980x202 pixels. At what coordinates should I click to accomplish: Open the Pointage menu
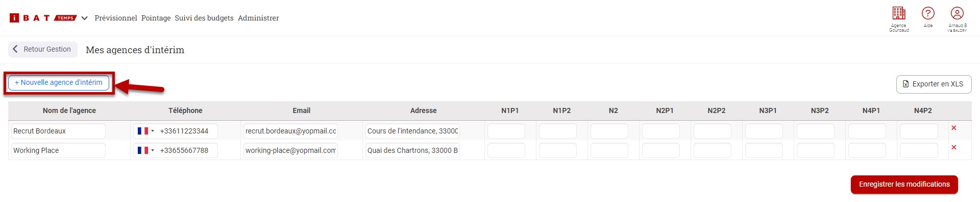click(x=156, y=18)
